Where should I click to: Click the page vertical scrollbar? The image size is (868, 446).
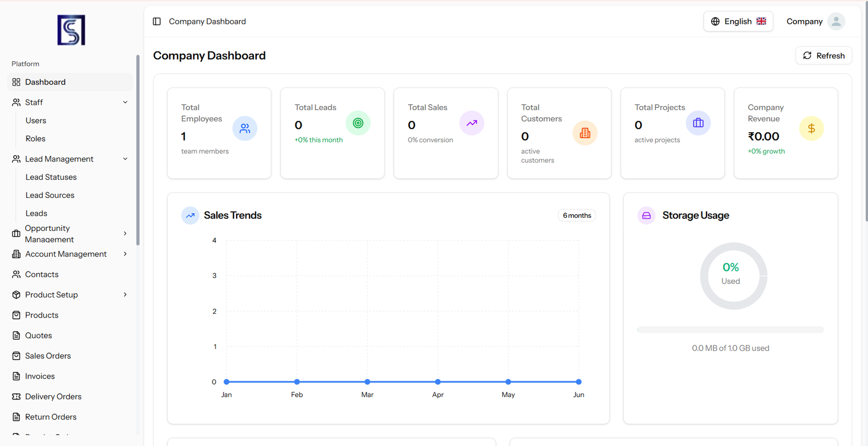(x=866, y=111)
